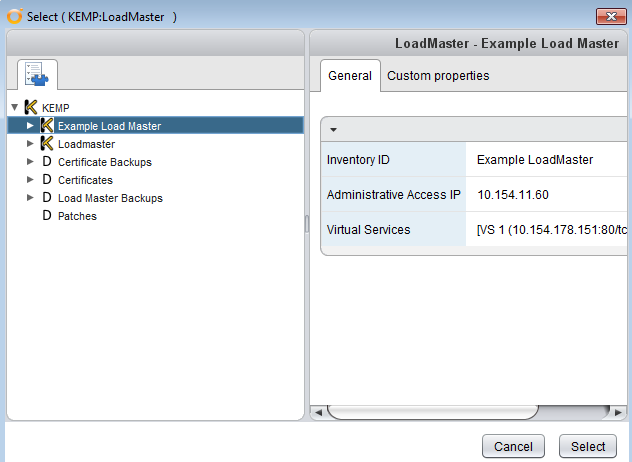Viewport: 632px width, 462px height.
Task: Open the Custom properties tab
Action: click(x=438, y=76)
